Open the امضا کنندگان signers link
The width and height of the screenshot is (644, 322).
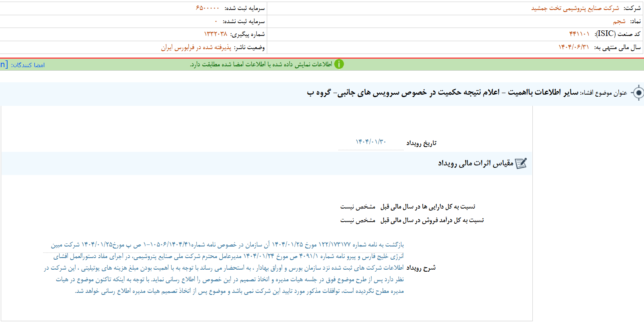coord(28,65)
